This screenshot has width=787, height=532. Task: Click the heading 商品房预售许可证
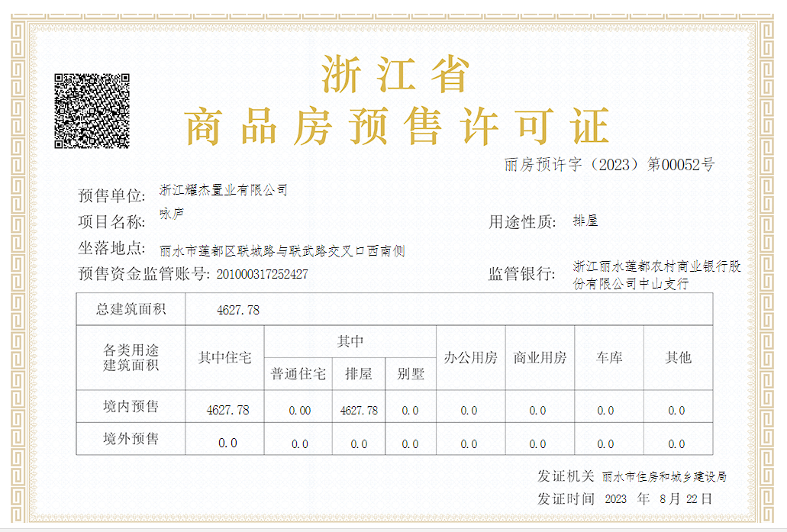click(396, 126)
